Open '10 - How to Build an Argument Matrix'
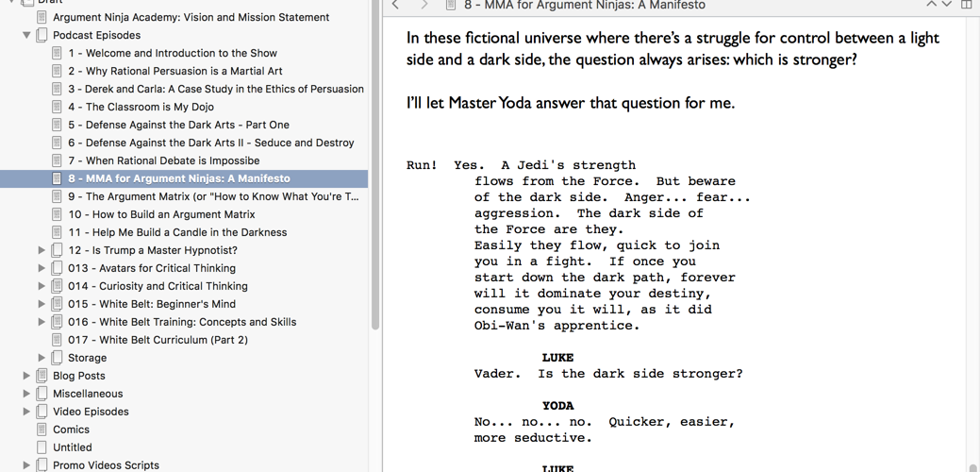Screen dimensions: 980x472 click(162, 214)
